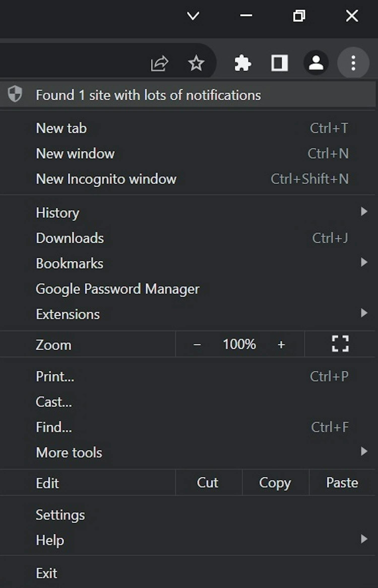Image resolution: width=378 pixels, height=588 pixels.
Task: Click the Paste button
Action: tap(342, 482)
